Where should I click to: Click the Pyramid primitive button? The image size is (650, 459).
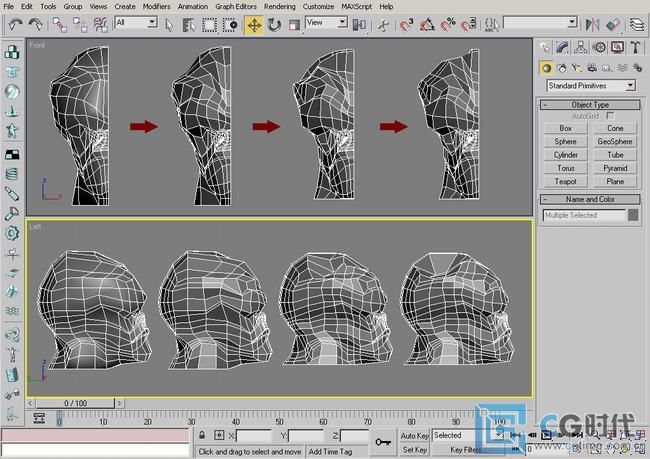[615, 168]
